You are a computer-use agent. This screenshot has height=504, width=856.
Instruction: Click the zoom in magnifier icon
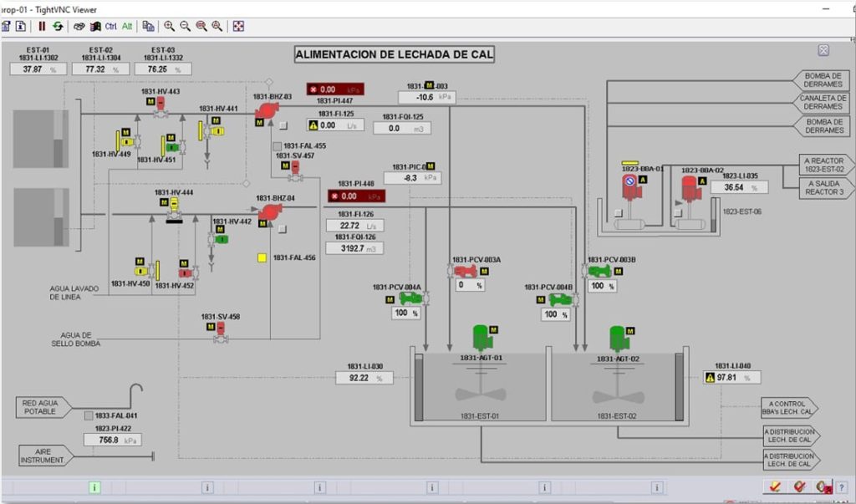point(170,26)
